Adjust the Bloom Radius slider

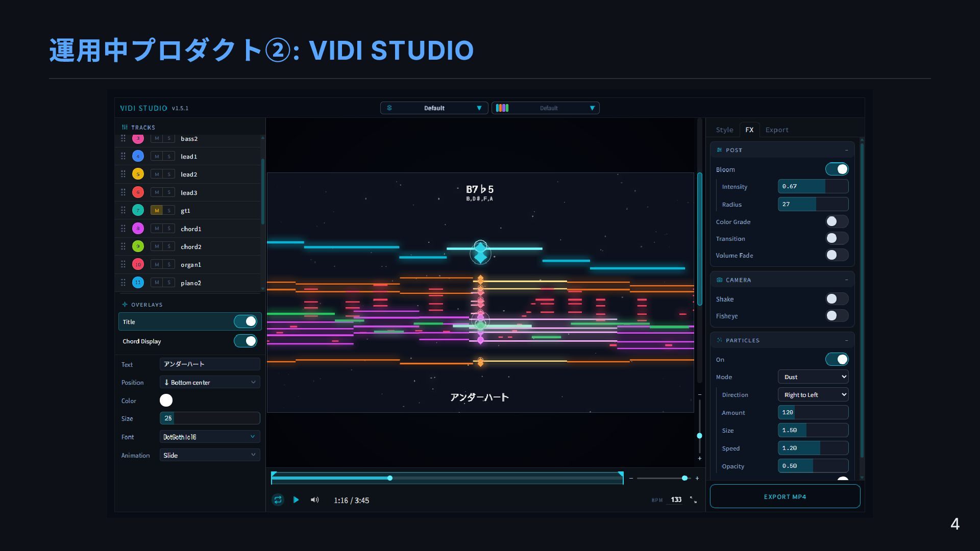[x=813, y=204]
